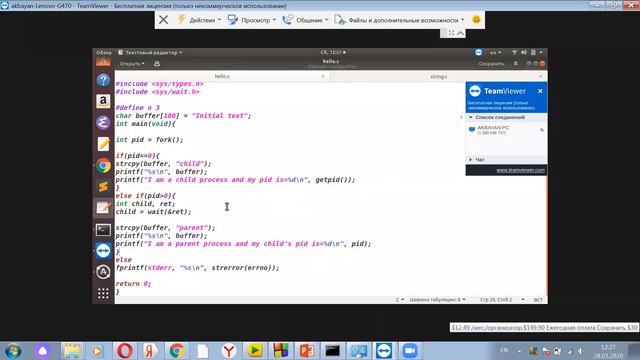This screenshot has width=640, height=360.
Task: Click the new document icon beside Открыть
Action: (x=157, y=64)
